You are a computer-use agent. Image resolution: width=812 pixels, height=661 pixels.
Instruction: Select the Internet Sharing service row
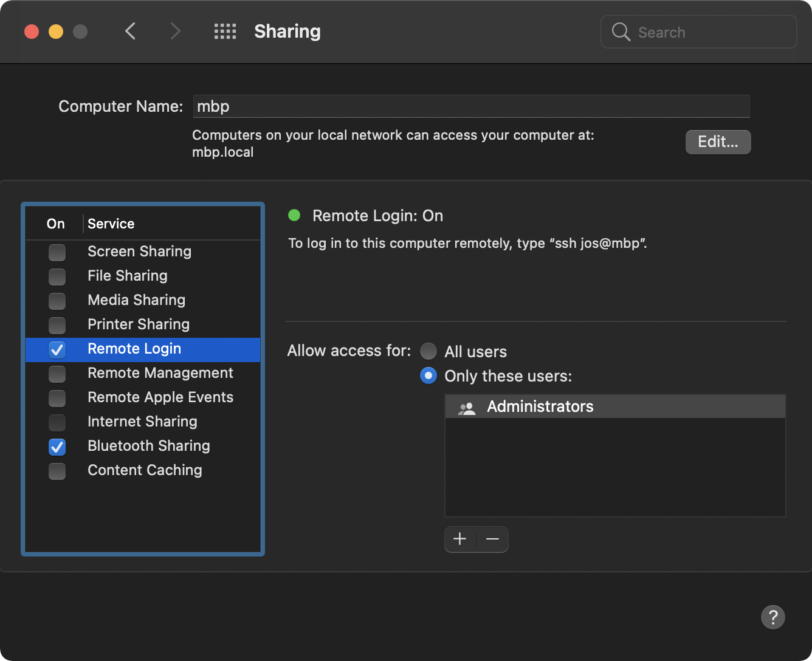[x=143, y=422]
